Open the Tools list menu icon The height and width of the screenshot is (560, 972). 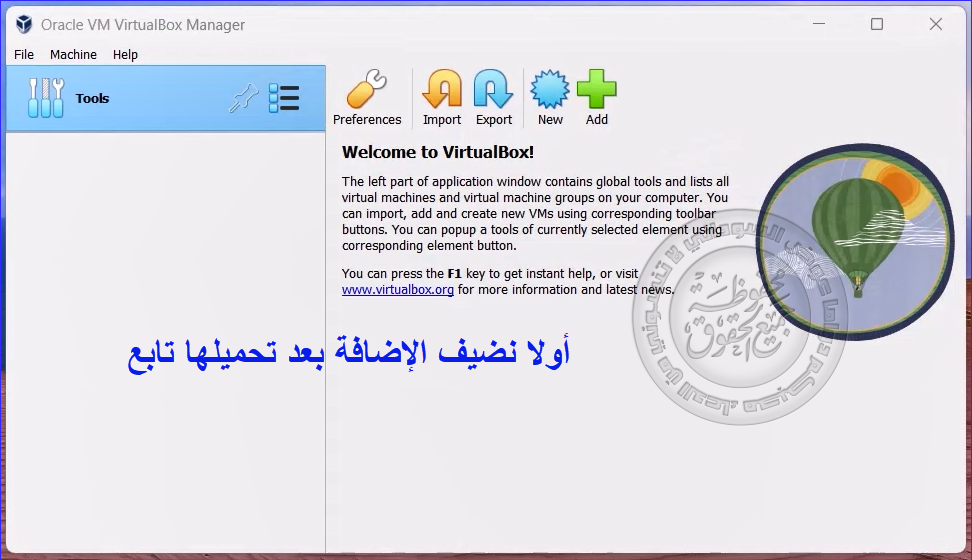[284, 98]
